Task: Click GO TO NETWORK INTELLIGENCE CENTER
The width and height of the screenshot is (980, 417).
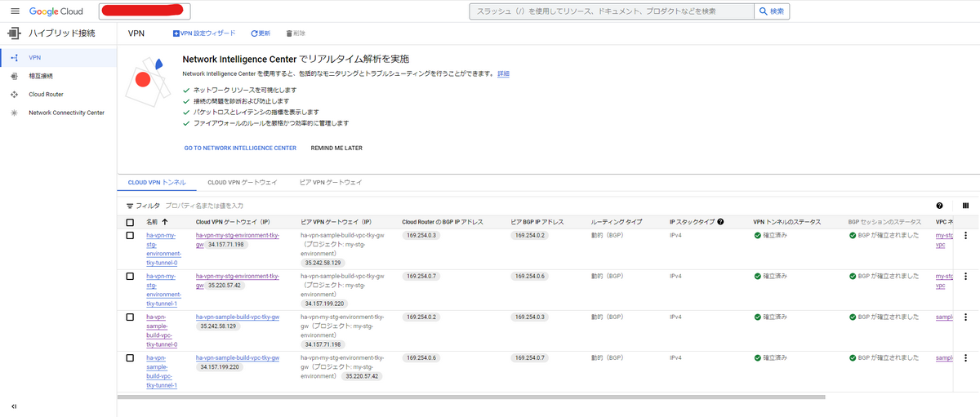Action: tap(240, 149)
